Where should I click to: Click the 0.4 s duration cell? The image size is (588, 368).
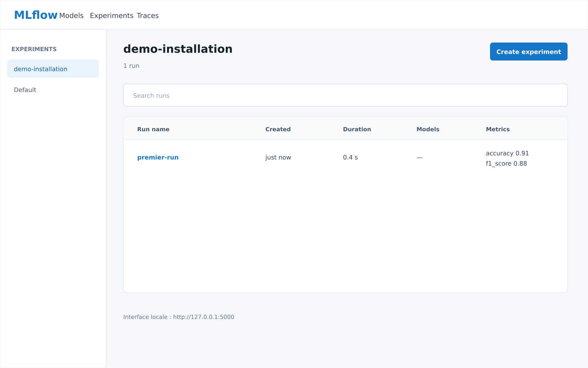(350, 157)
